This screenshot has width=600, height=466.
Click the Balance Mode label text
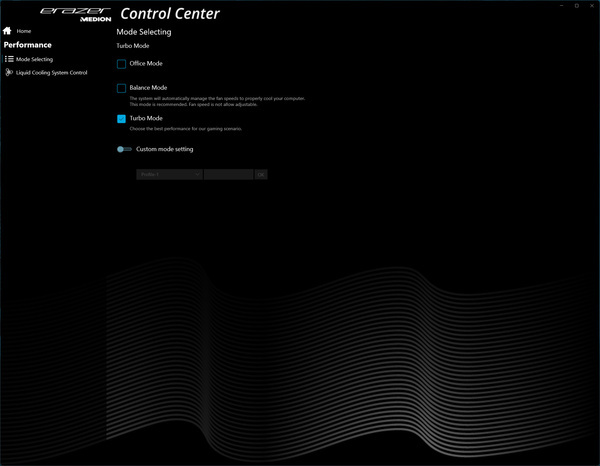click(x=148, y=88)
